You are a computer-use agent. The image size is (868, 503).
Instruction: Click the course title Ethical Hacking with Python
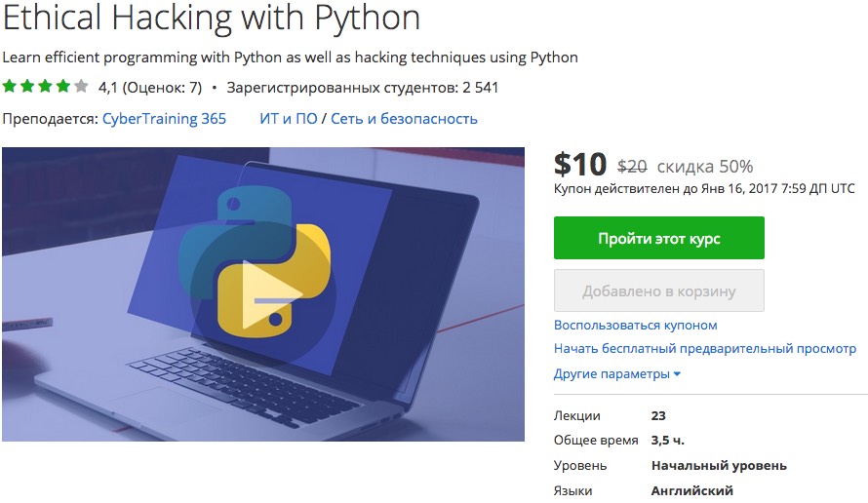pos(211,18)
